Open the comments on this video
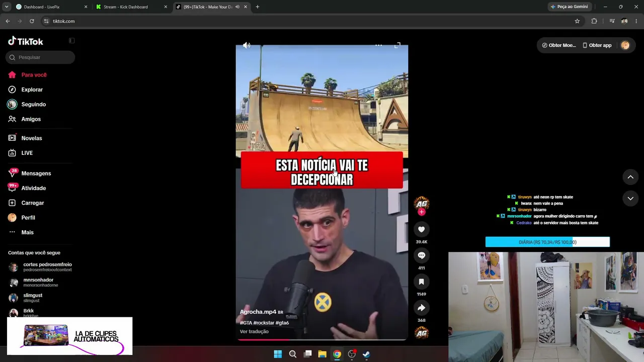The image size is (644, 362). [422, 255]
